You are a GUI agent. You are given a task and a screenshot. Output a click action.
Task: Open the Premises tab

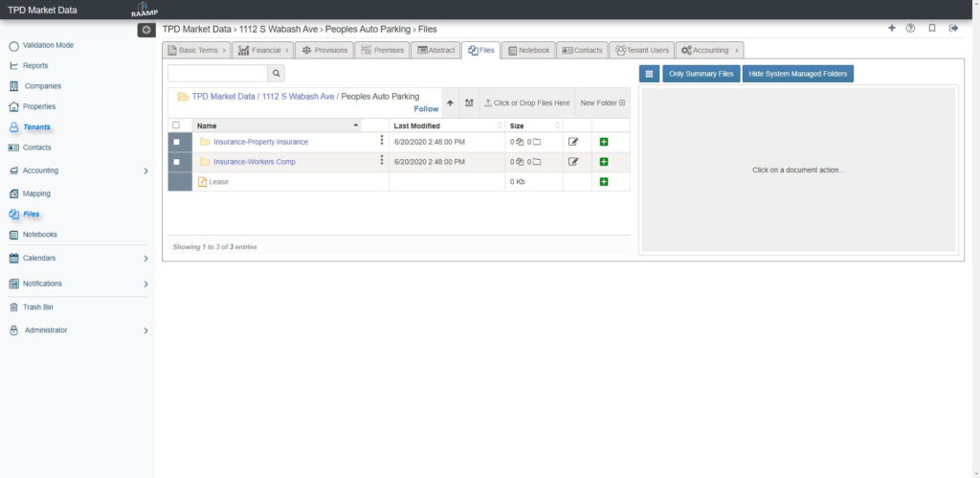pyautogui.click(x=382, y=50)
